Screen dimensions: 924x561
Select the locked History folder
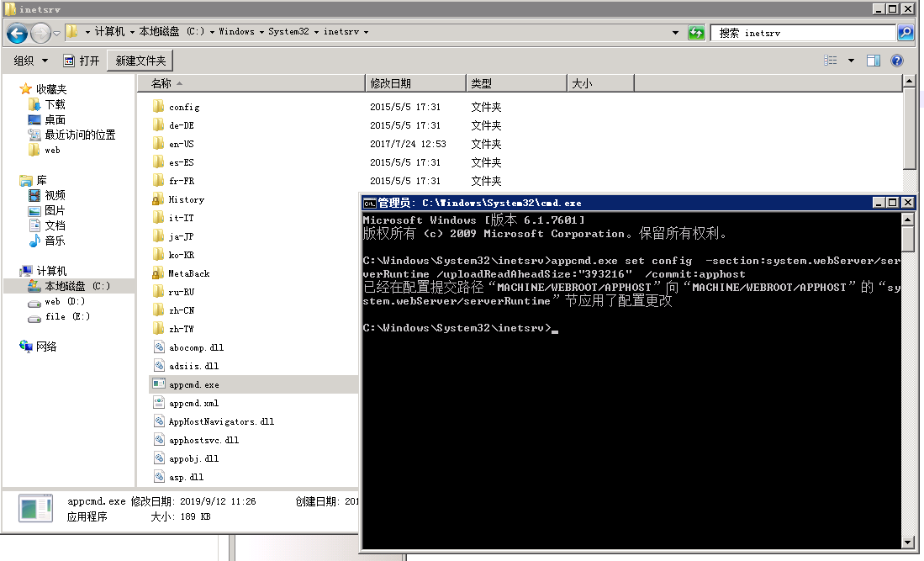click(x=178, y=200)
